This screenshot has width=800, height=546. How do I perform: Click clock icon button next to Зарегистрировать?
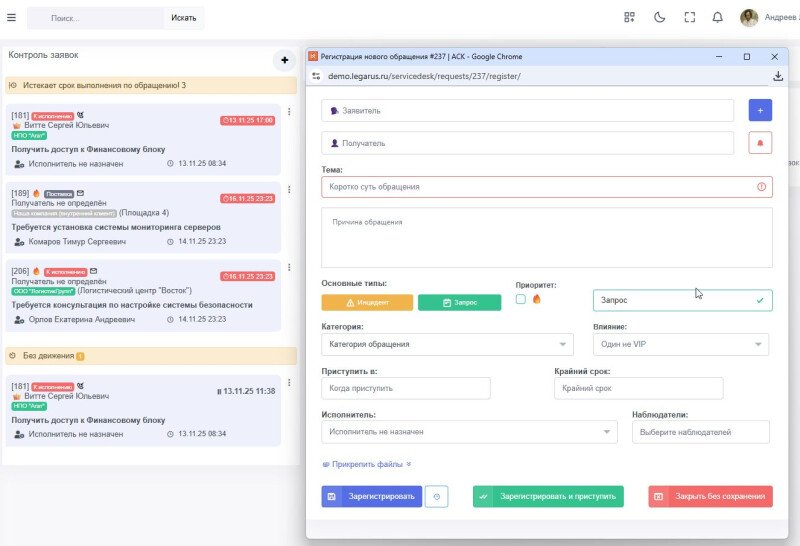pyautogui.click(x=436, y=496)
